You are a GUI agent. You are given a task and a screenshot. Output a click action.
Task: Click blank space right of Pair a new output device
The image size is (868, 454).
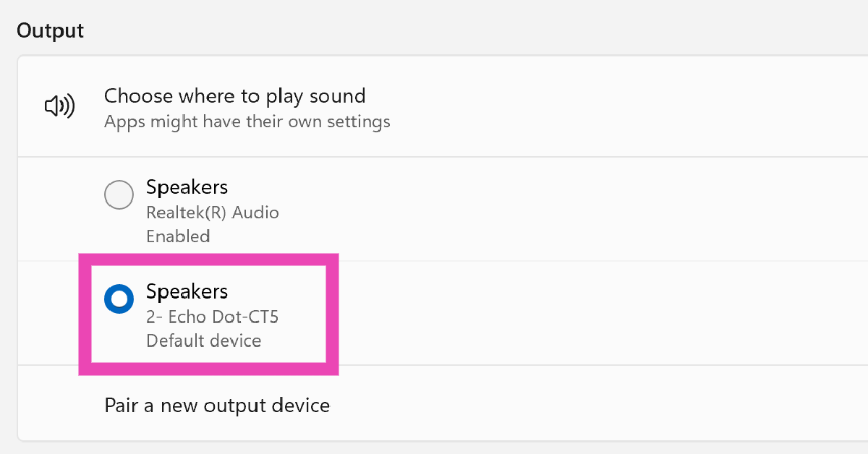tap(579, 405)
